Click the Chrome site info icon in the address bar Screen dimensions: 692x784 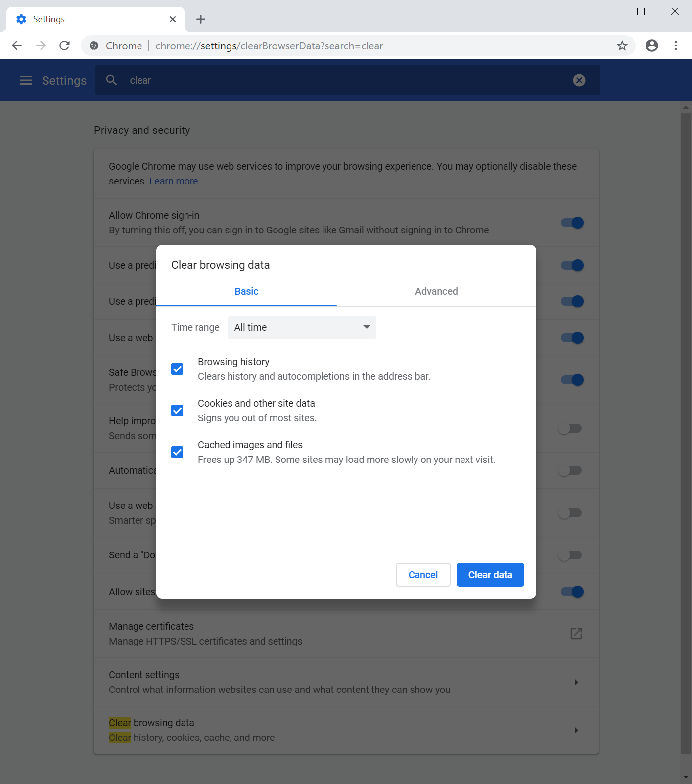point(94,46)
